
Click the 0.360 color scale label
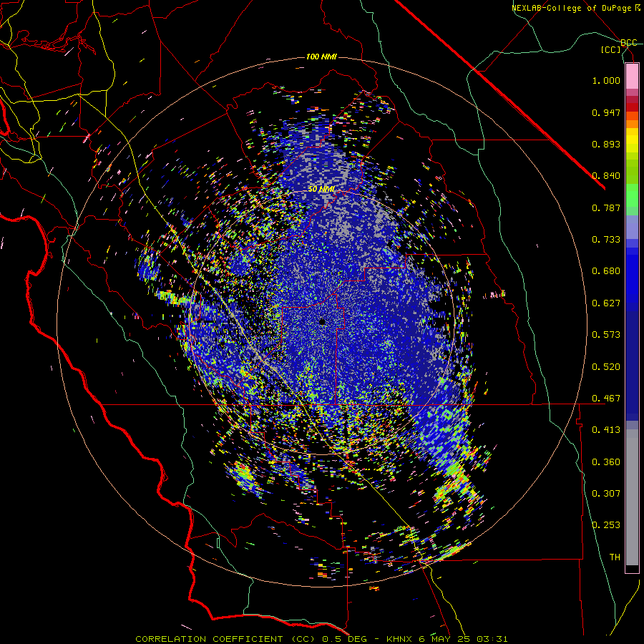click(x=606, y=462)
